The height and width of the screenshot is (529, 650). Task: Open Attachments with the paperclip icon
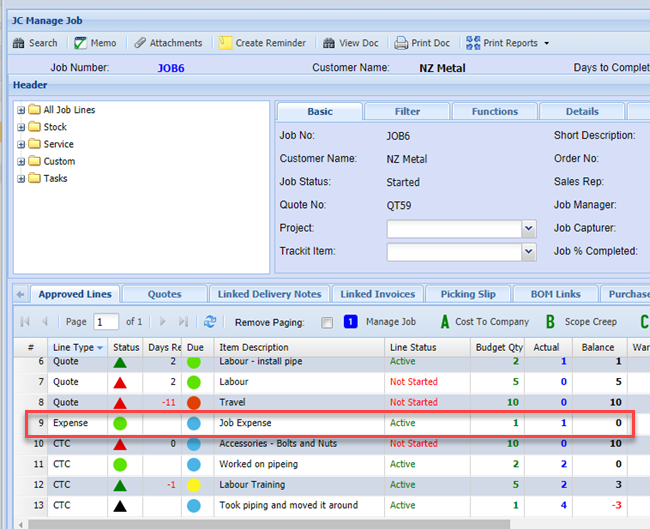click(138, 43)
